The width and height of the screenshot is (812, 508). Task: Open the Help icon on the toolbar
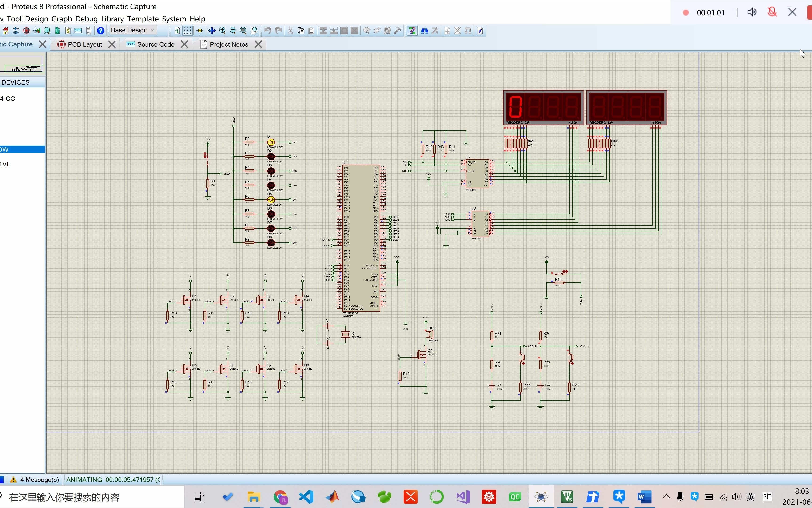tap(100, 30)
